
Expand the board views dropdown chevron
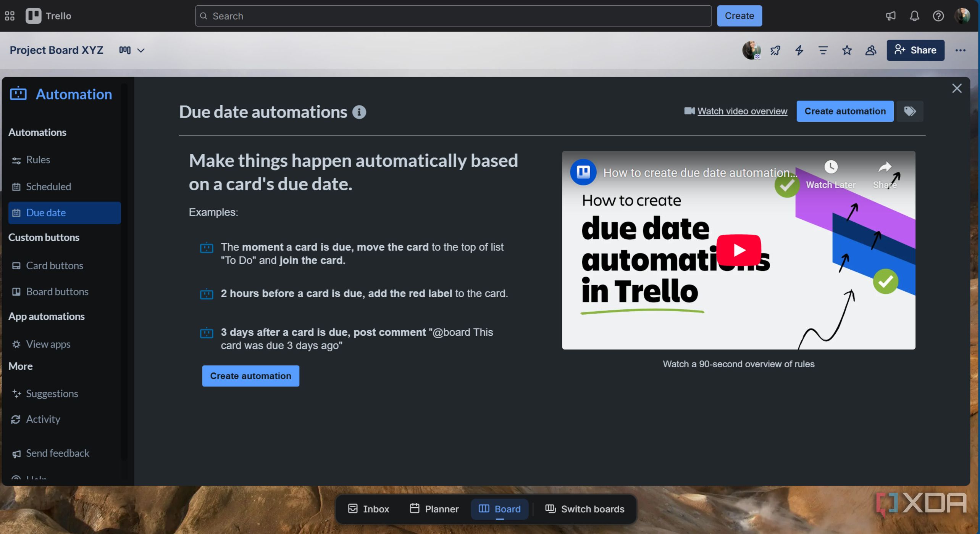click(141, 50)
